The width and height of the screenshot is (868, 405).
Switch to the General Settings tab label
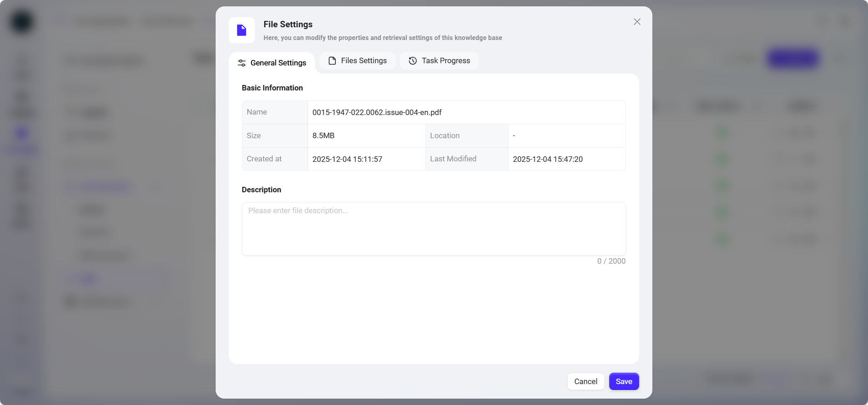click(x=278, y=63)
